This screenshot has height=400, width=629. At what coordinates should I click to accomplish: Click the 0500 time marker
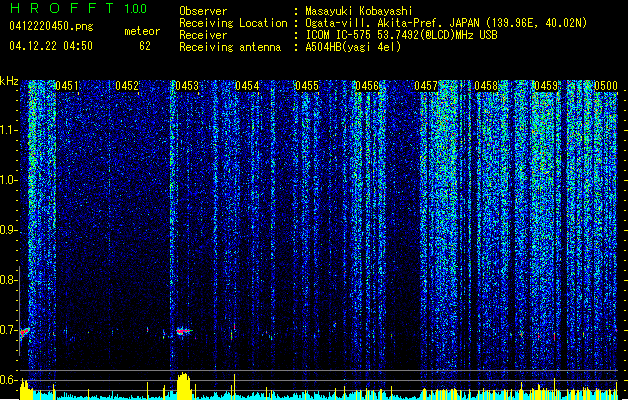(x=606, y=86)
